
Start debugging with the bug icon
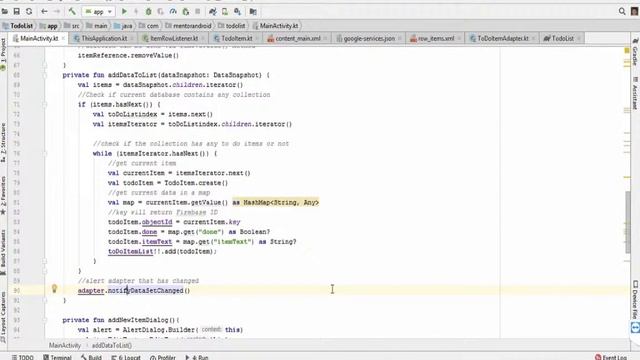pyautogui.click(x=149, y=12)
